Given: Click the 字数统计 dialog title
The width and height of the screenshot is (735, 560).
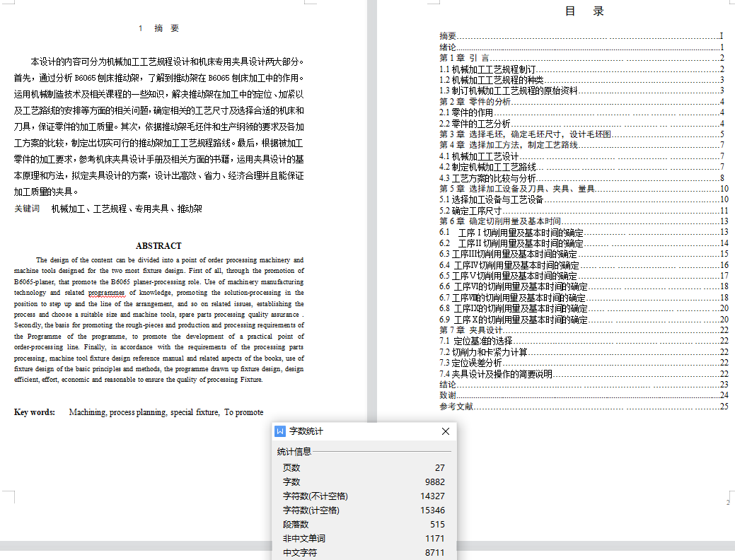Looking at the screenshot, I should click(306, 431).
